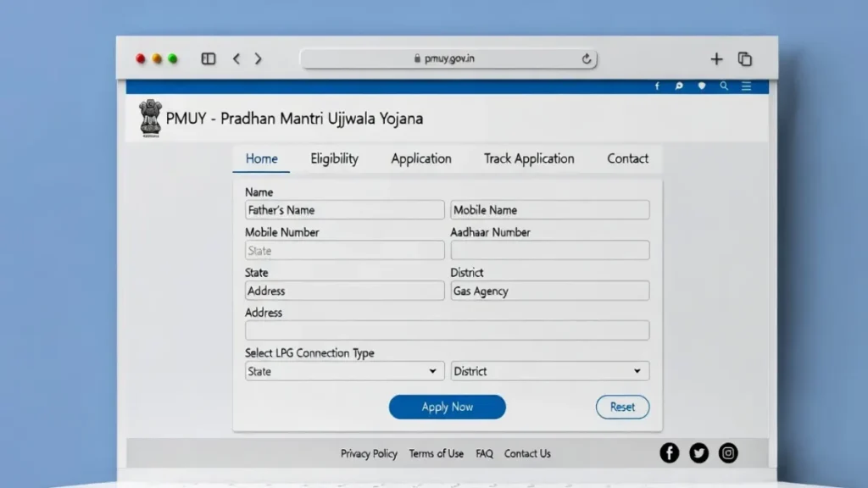Image resolution: width=868 pixels, height=488 pixels.
Task: Click the pmuy.gov.in address bar
Action: pyautogui.click(x=448, y=58)
